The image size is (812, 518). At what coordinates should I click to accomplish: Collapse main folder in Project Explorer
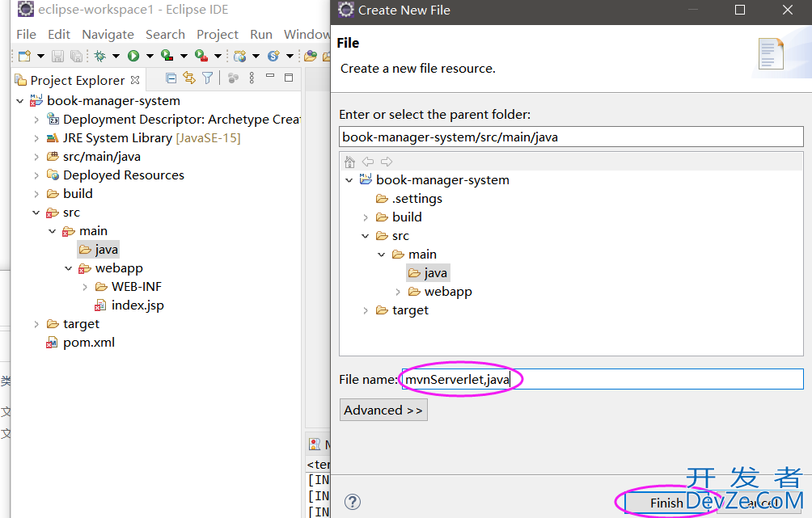point(53,231)
